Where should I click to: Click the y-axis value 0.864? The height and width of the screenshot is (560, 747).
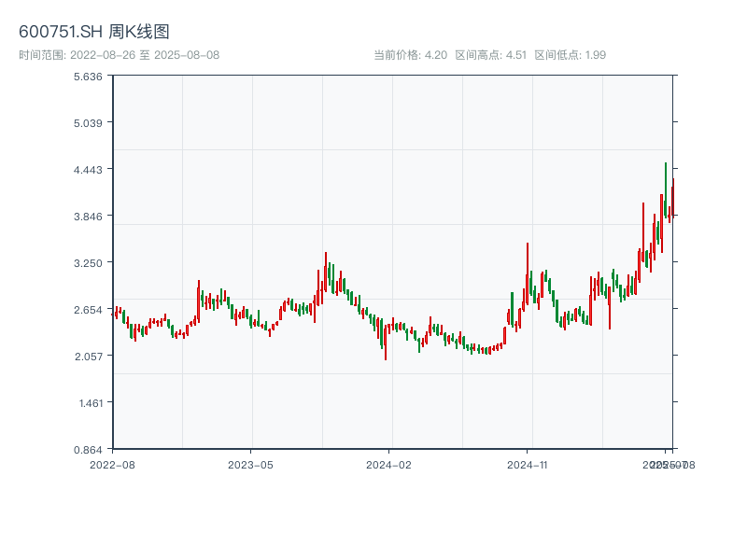tap(88, 450)
